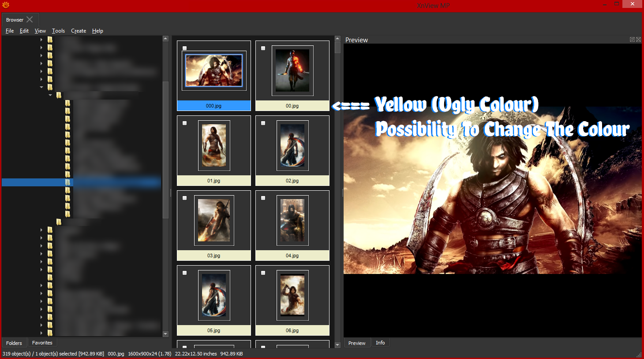This screenshot has height=359, width=644.
Task: Click the filename label "04.jpg"
Action: (x=292, y=255)
